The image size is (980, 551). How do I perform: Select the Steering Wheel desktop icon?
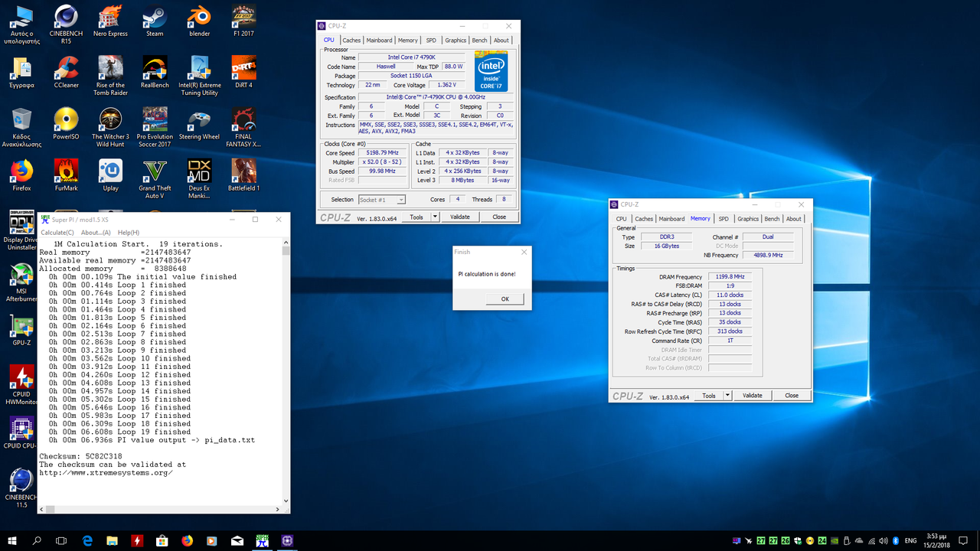tap(199, 123)
